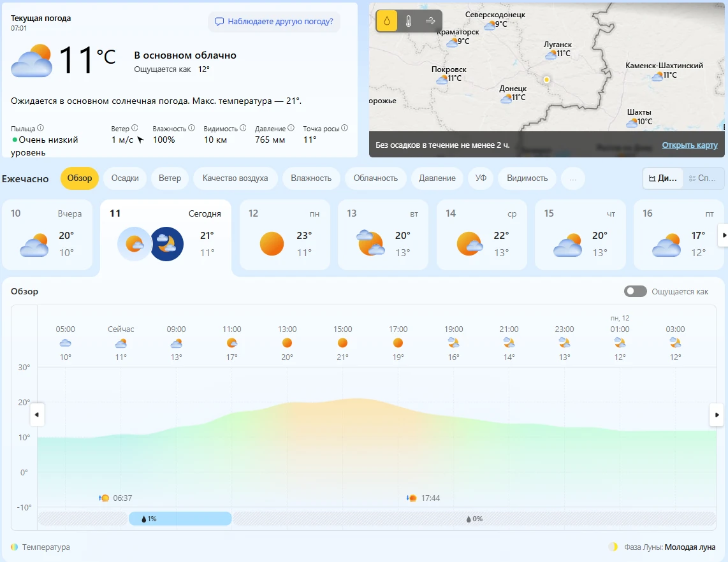This screenshot has width=728, height=562.
Task: Open the Облачность tab
Action: coord(375,178)
